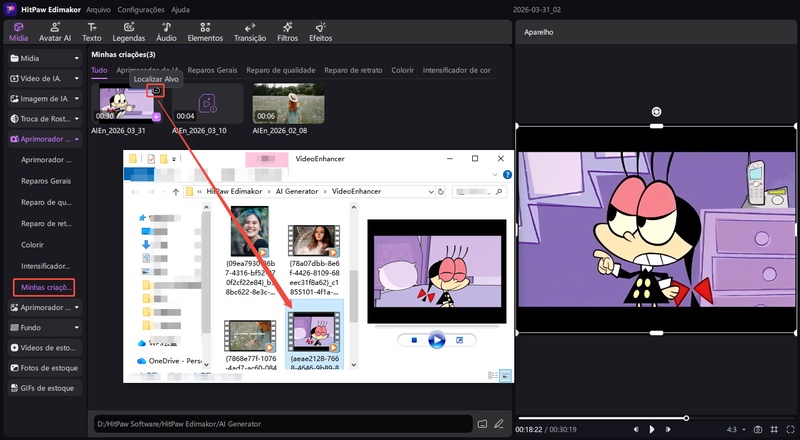The height and width of the screenshot is (440, 800).
Task: Click AI Generator in Explorer breadcrumb
Action: (x=297, y=191)
